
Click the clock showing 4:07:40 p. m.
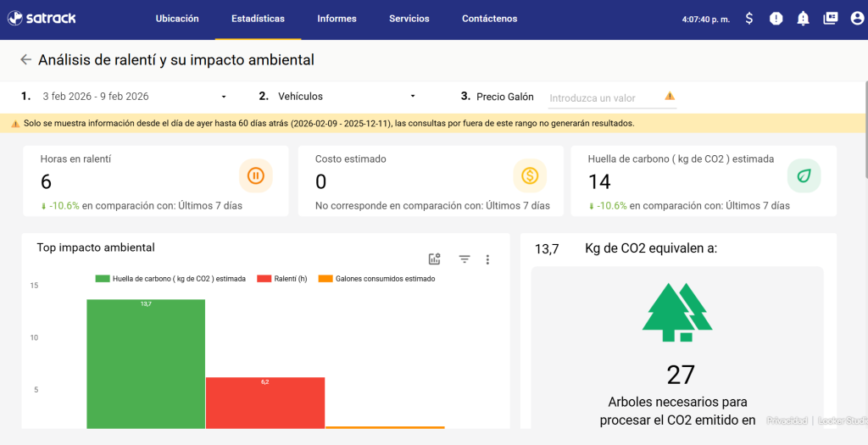706,19
